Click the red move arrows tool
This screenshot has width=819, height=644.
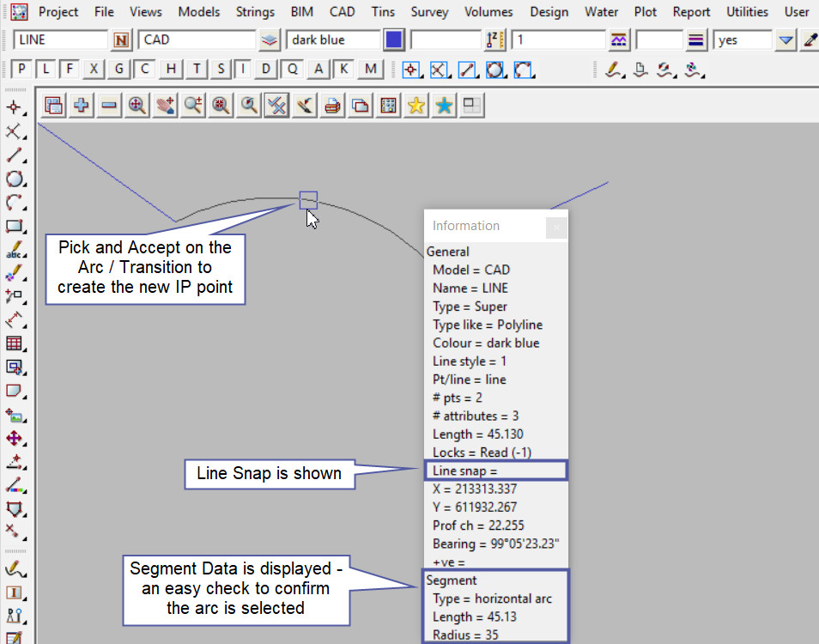[15, 438]
